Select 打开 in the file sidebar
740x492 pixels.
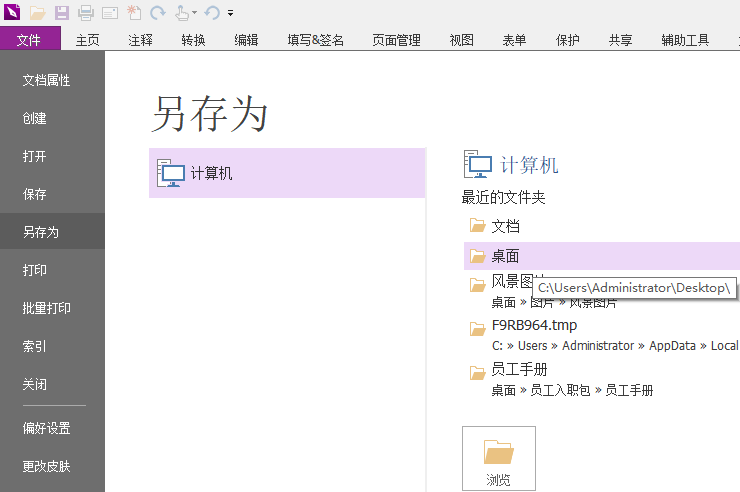52,156
